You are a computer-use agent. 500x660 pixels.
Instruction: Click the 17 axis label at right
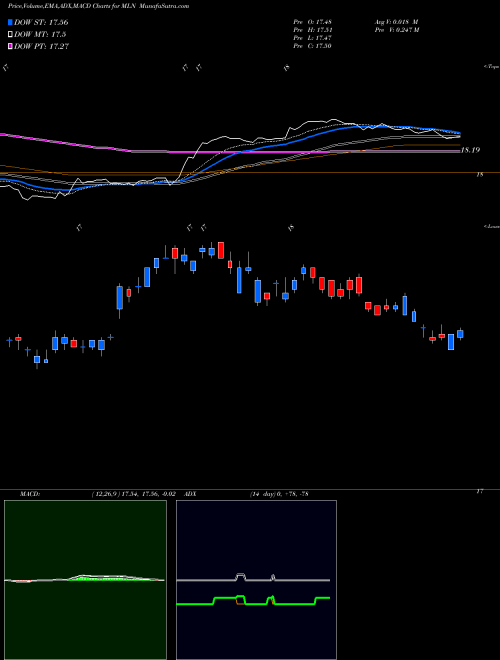click(480, 491)
